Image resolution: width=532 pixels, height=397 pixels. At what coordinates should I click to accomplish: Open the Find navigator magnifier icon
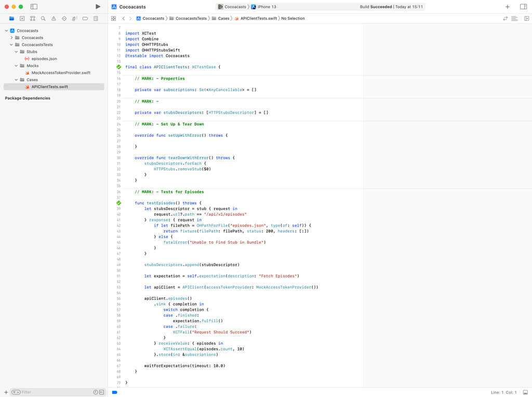point(43,18)
